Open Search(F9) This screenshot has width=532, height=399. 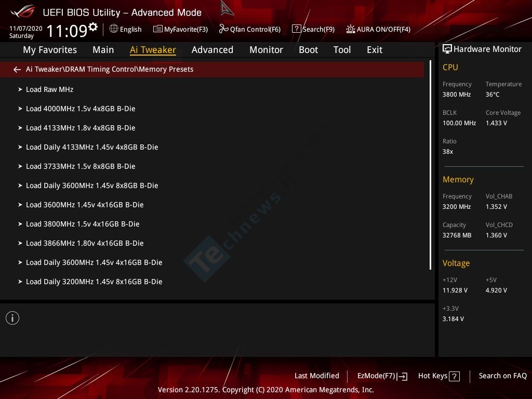click(318, 30)
